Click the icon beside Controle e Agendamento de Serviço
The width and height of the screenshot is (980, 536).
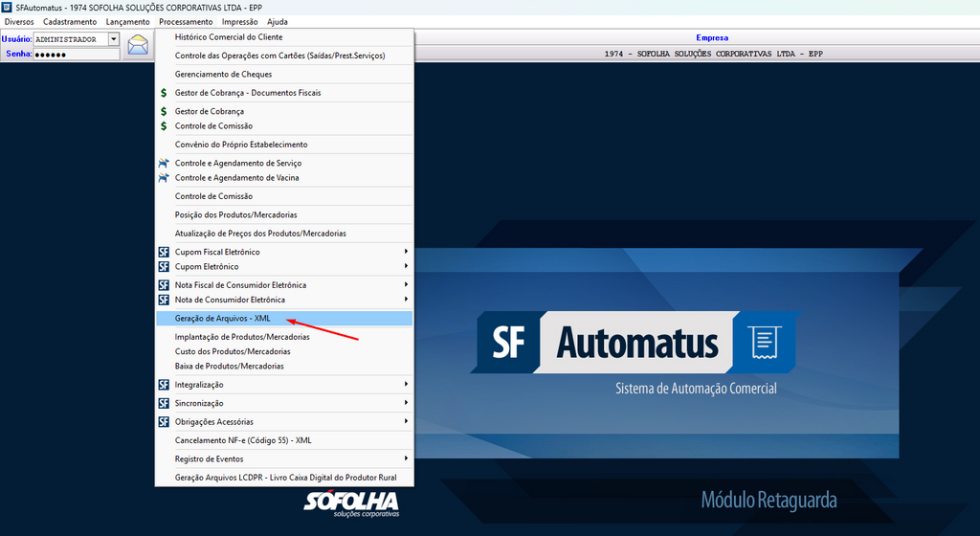[164, 164]
